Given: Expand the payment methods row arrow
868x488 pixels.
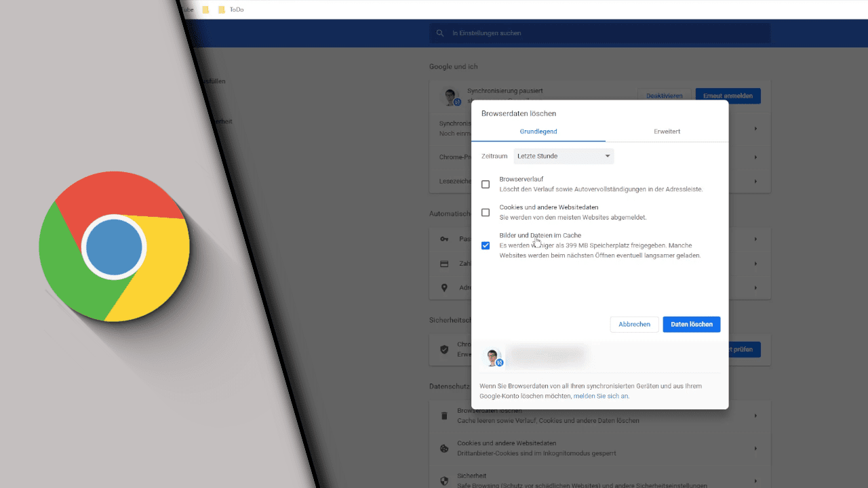Looking at the screenshot, I should click(x=755, y=264).
